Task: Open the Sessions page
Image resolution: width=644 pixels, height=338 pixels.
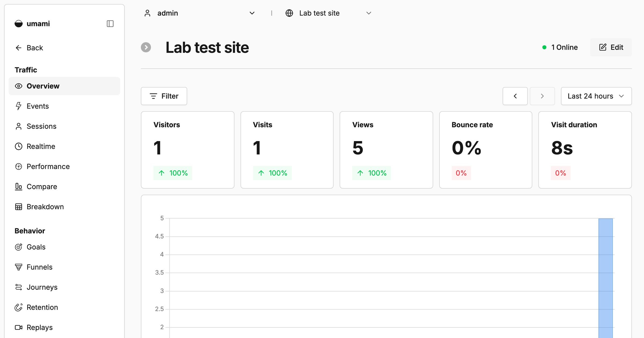Action: pos(64,126)
